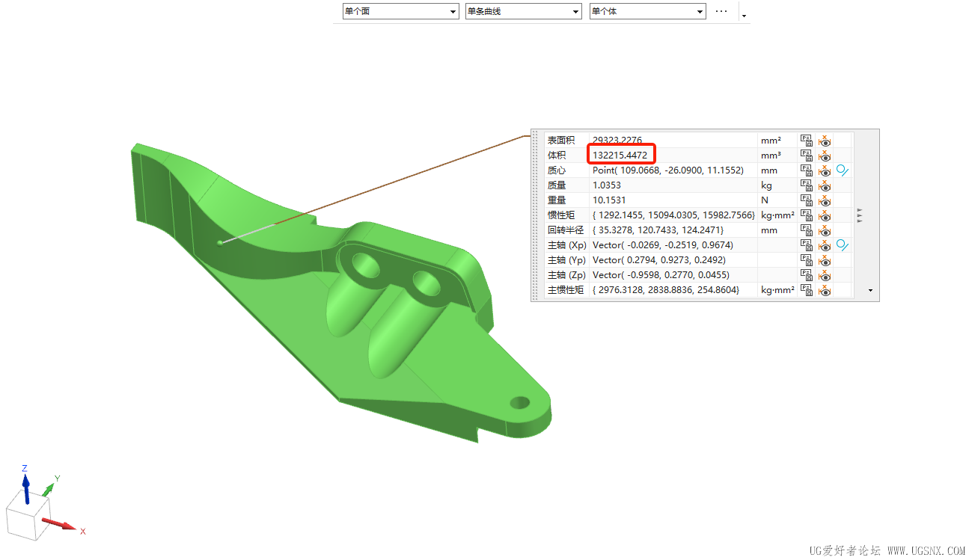Click the save-result icon in the 主惯性矩 row
This screenshot has height=560, width=969.
pos(806,290)
